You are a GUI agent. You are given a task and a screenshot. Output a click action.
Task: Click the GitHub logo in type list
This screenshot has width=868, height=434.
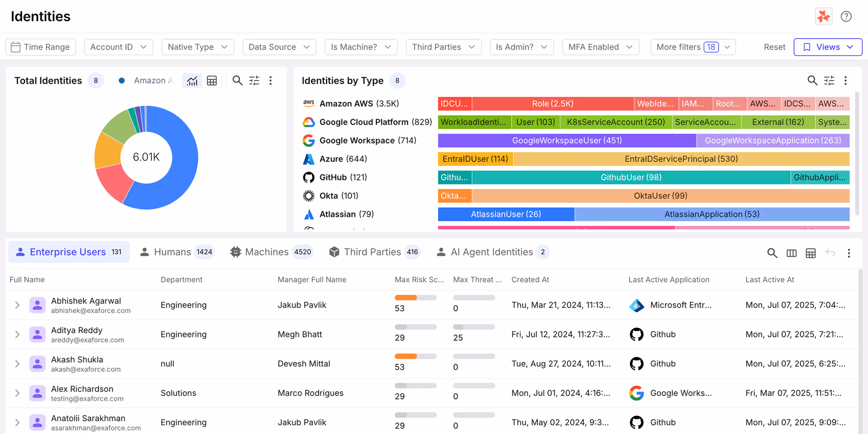309,177
